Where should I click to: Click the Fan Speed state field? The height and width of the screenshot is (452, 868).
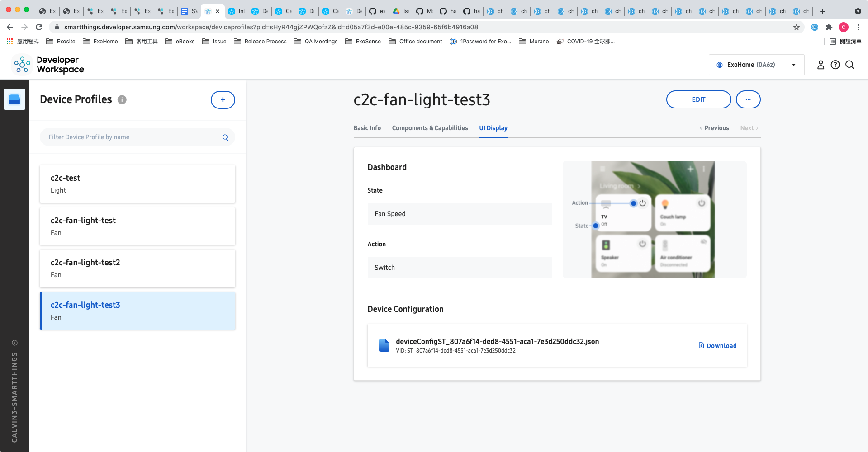pyautogui.click(x=460, y=214)
